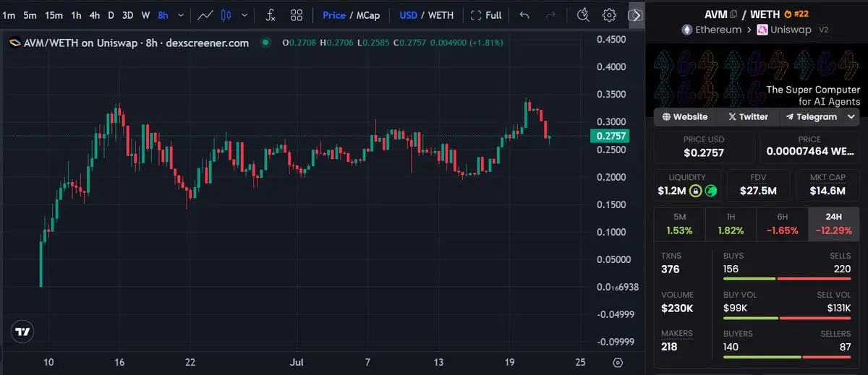The width and height of the screenshot is (868, 375).
Task: Select the active 8h interval
Action: [163, 14]
